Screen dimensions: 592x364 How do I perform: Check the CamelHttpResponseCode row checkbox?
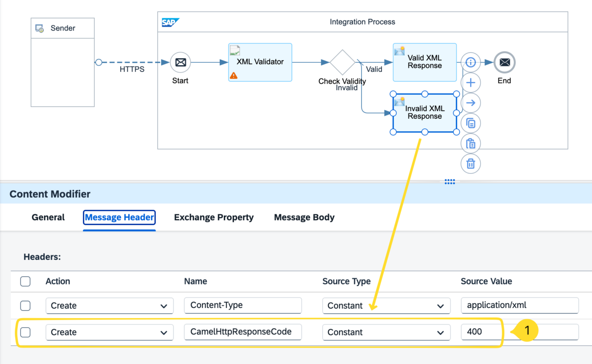25,332
